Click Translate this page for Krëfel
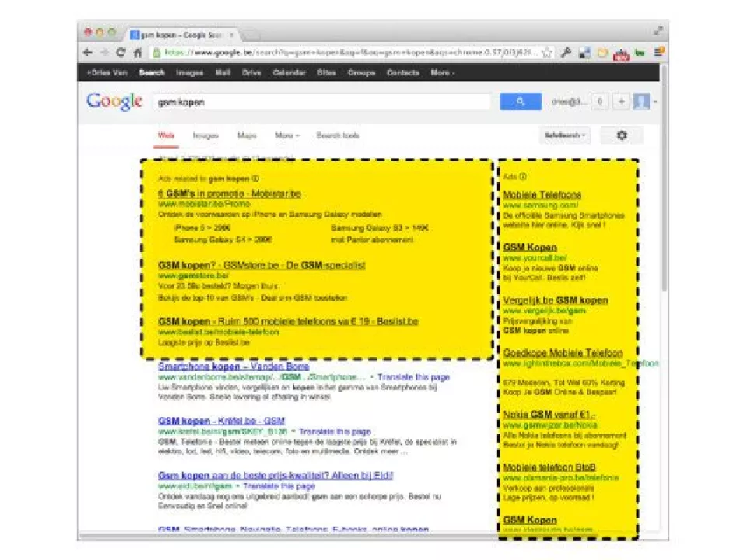 pyautogui.click(x=335, y=432)
